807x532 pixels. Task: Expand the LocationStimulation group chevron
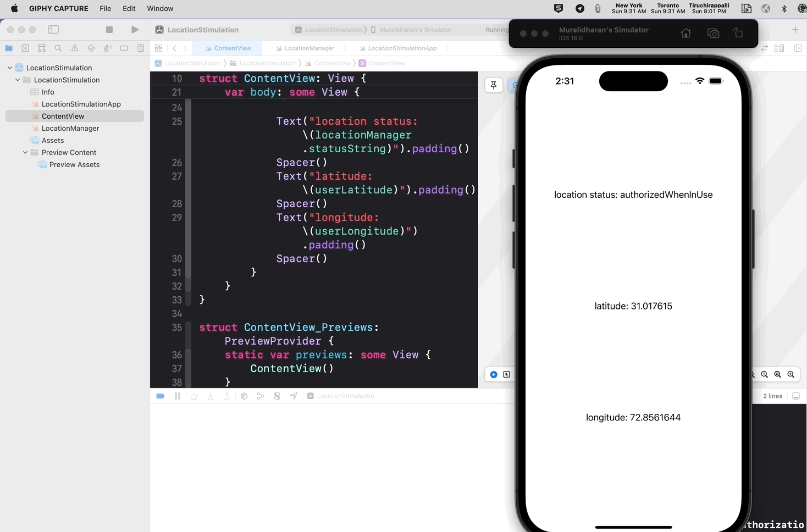(17, 80)
